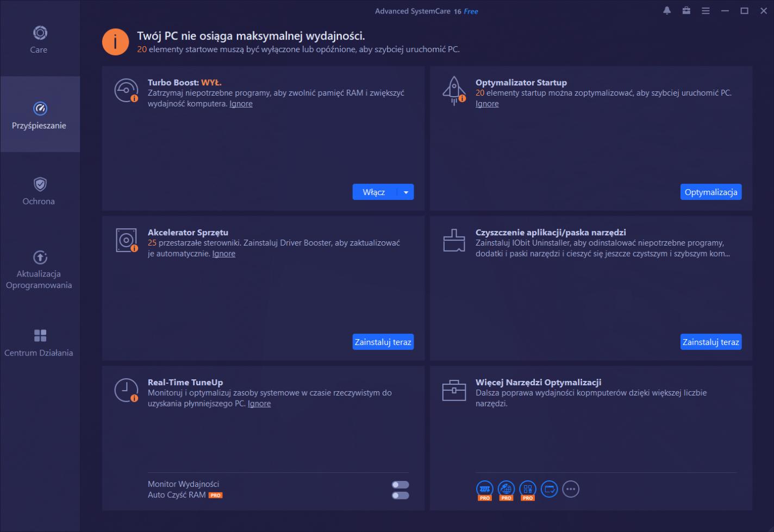Click the window with checkmark tool icon
This screenshot has height=532, width=774.
coord(549,489)
